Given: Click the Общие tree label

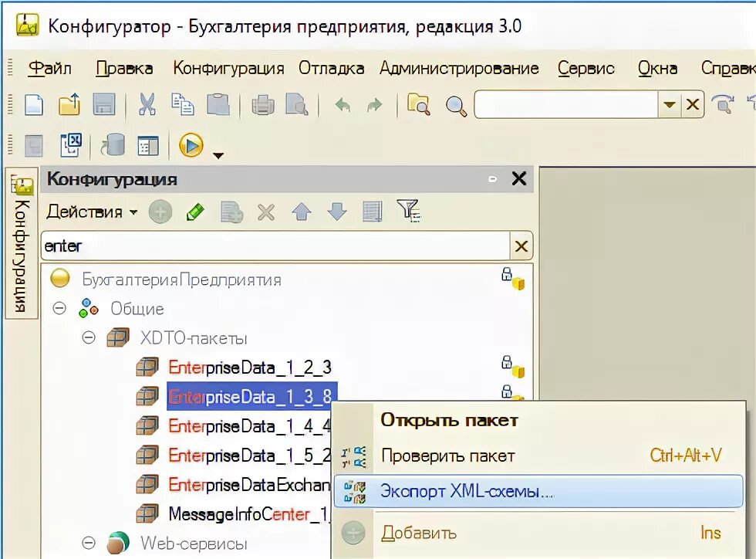Looking at the screenshot, I should [x=137, y=309].
